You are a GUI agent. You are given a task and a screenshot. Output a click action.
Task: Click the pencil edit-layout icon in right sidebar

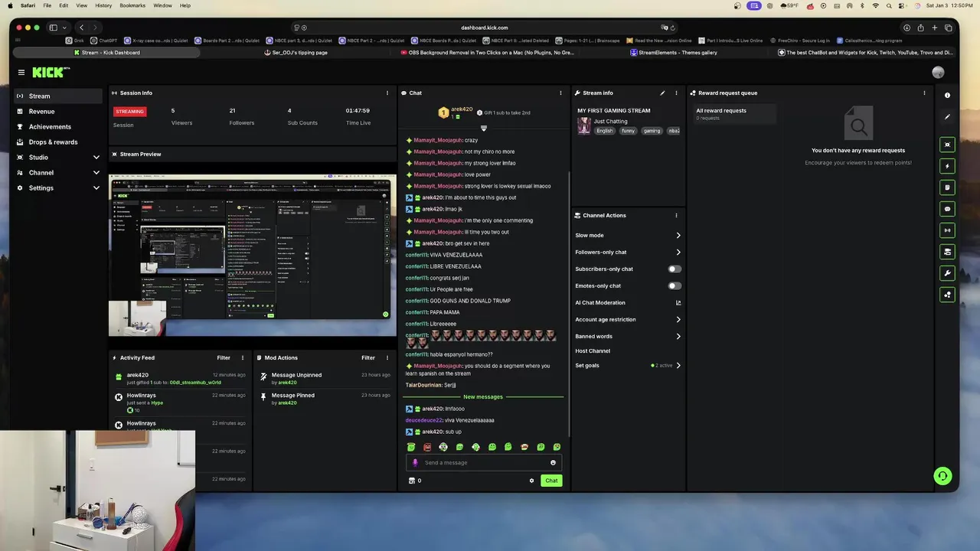[x=947, y=117]
